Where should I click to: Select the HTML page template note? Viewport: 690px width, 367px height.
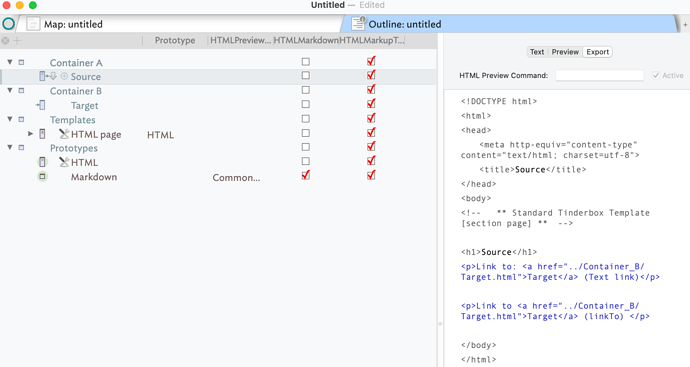coord(96,134)
